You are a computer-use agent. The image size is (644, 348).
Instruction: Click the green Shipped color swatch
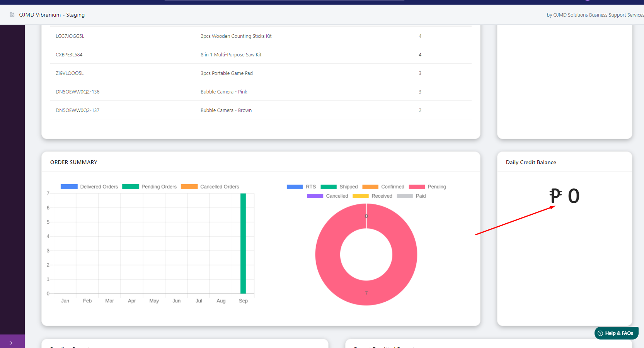(x=329, y=187)
